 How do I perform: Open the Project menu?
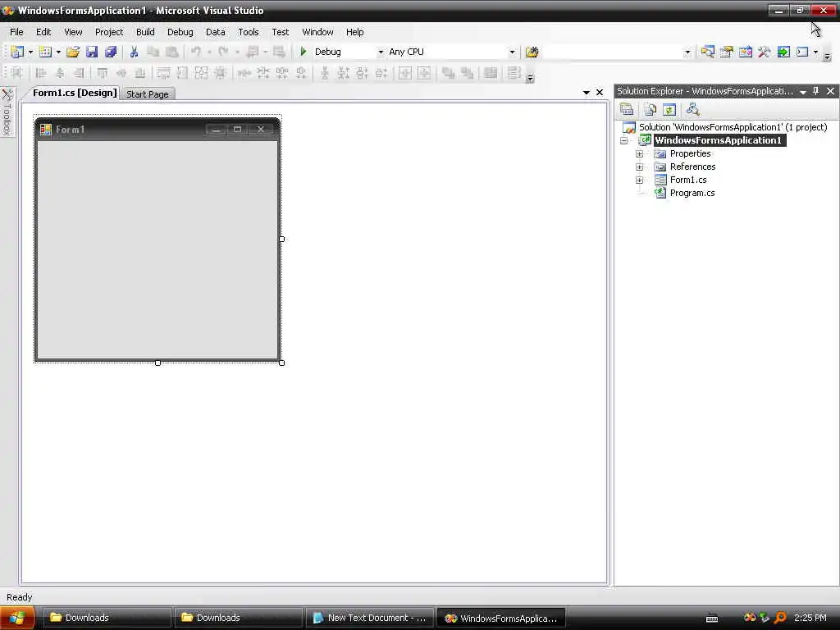109,32
